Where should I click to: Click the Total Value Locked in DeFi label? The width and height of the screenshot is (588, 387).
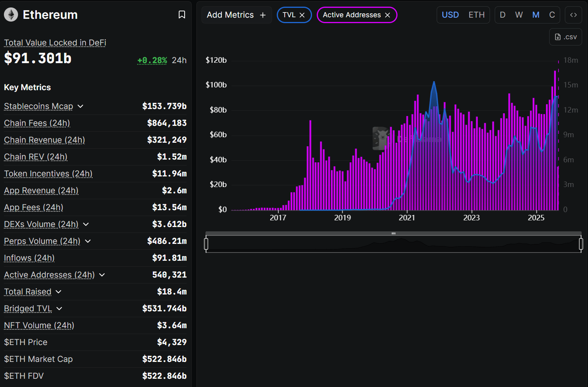(55, 43)
